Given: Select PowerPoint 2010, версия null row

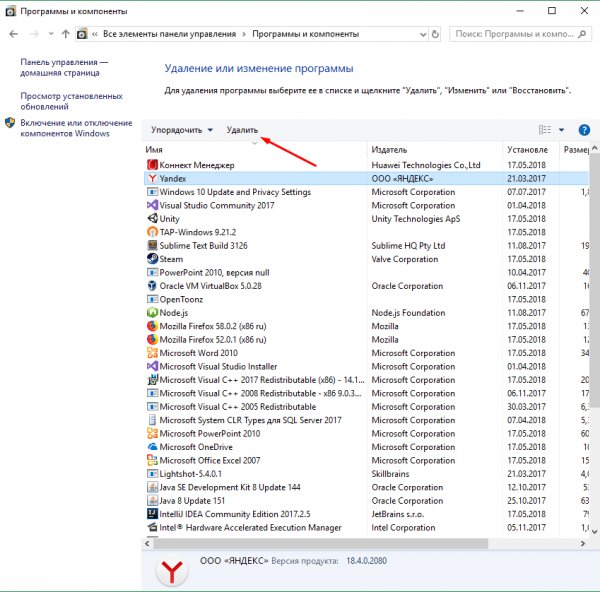Looking at the screenshot, I should 367,272.
